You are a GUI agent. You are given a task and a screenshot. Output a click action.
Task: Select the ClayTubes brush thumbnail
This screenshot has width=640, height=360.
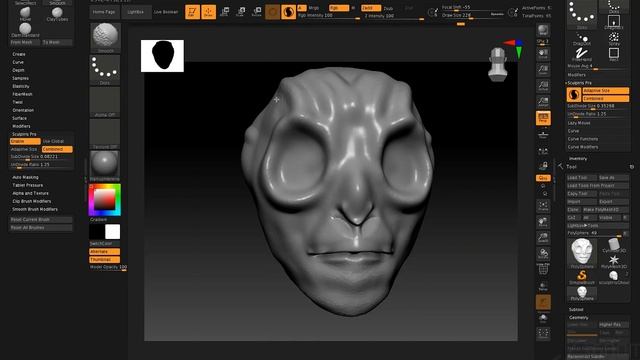pyautogui.click(x=57, y=13)
